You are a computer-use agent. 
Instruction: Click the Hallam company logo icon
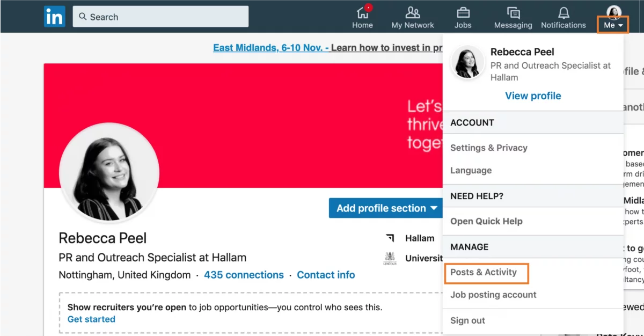pos(391,238)
